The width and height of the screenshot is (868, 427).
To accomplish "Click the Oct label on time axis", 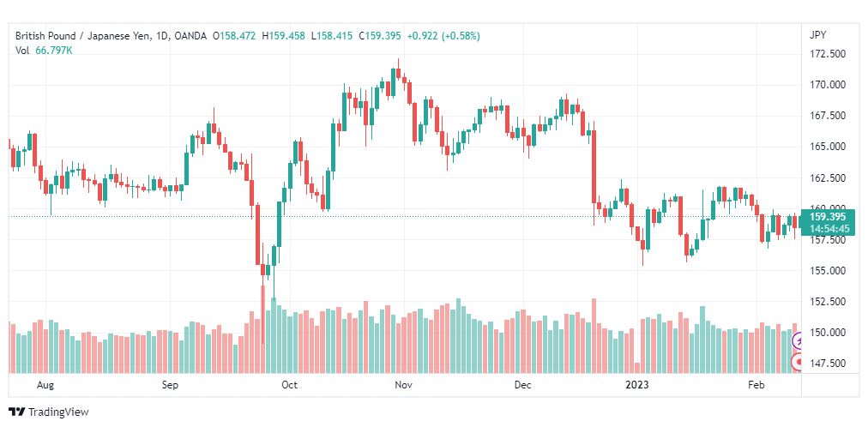I will (290, 385).
